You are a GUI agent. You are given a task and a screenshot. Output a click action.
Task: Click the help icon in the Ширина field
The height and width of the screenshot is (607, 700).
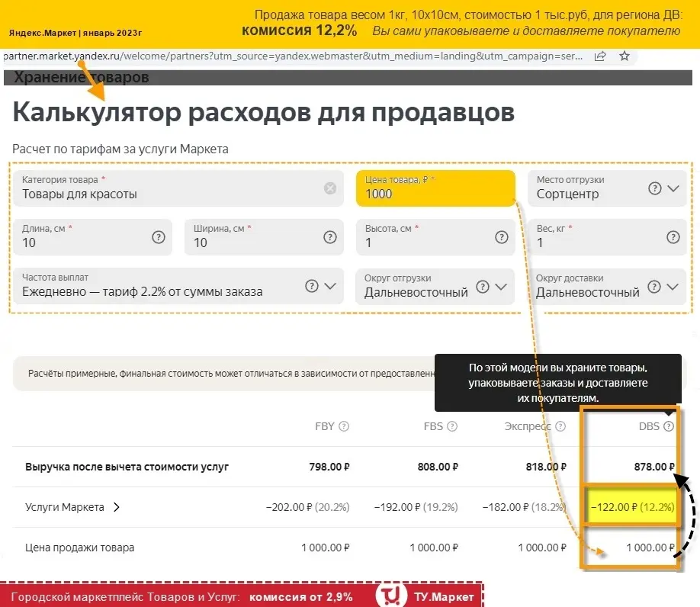coord(330,237)
